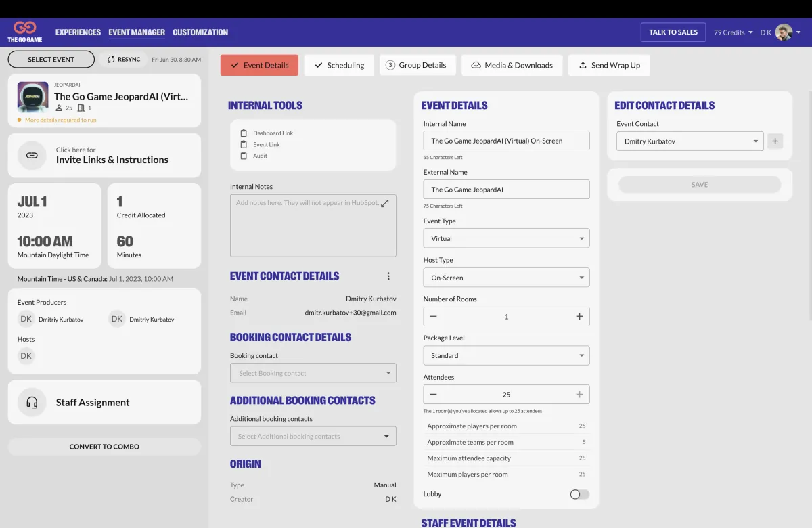Expand the account menu arrow

tap(799, 32)
